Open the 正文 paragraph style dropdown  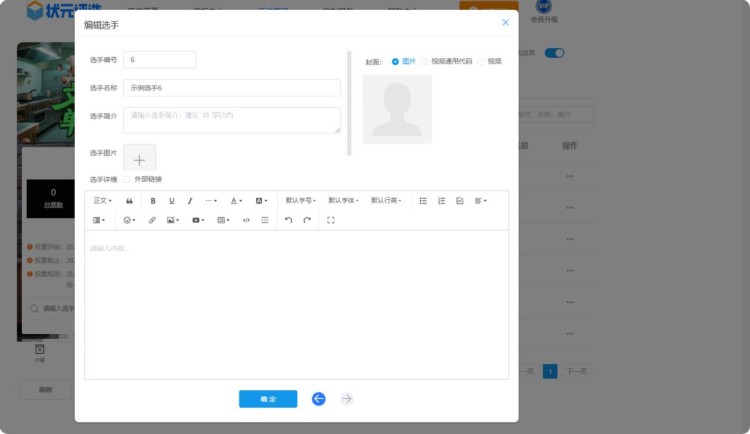[102, 201]
